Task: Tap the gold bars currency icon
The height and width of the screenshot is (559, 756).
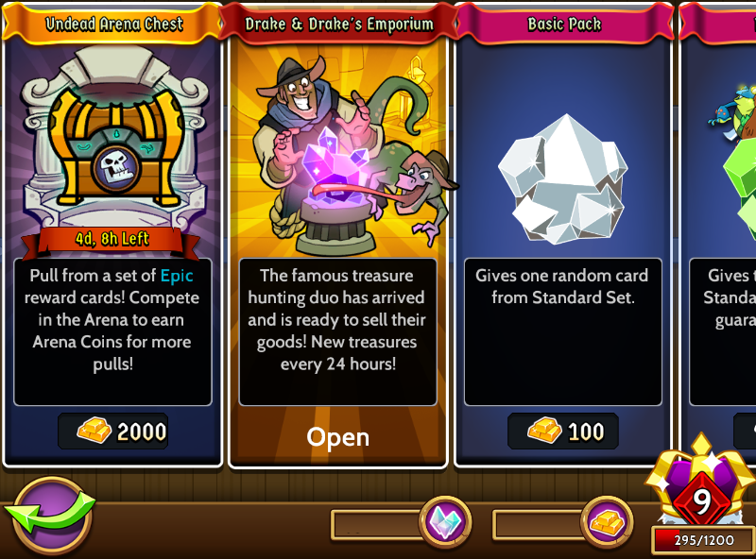Action: pyautogui.click(x=607, y=523)
